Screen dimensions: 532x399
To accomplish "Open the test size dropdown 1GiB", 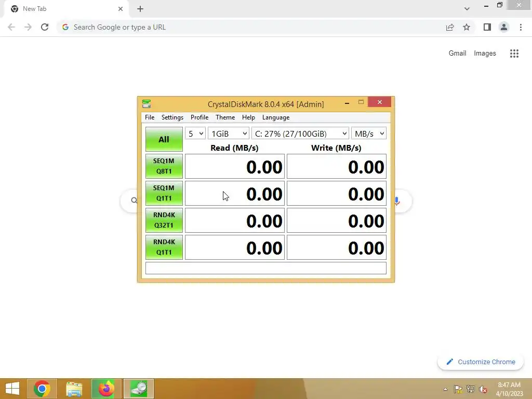I will [229, 134].
